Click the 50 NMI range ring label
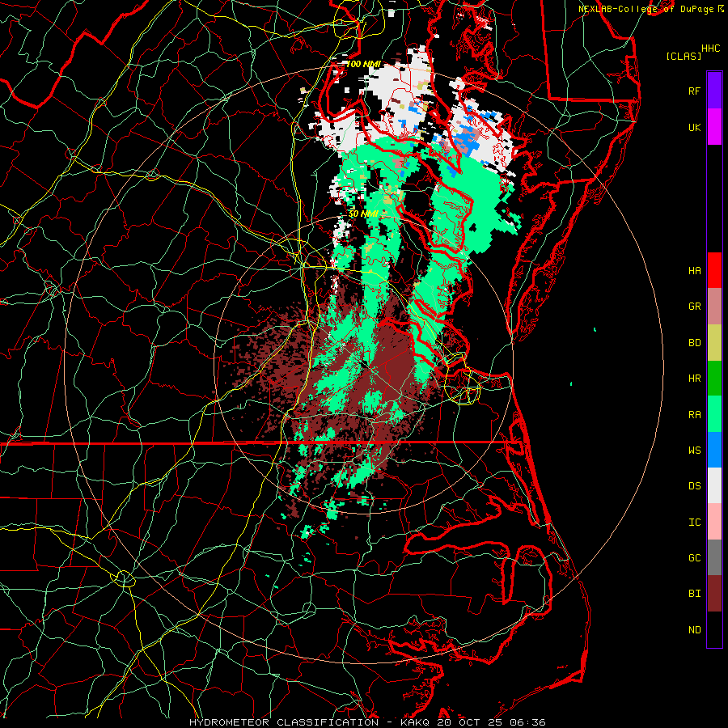 [x=363, y=214]
